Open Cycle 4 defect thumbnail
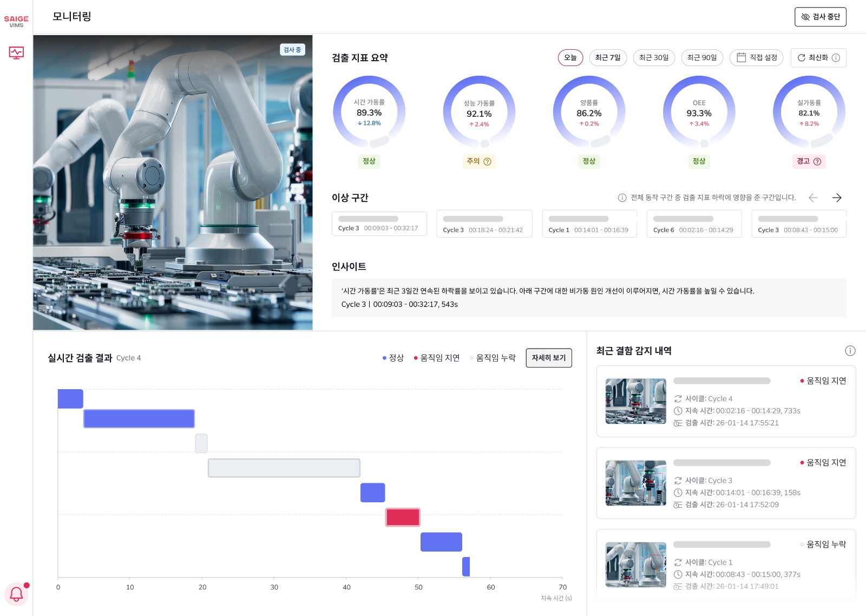 pyautogui.click(x=635, y=401)
